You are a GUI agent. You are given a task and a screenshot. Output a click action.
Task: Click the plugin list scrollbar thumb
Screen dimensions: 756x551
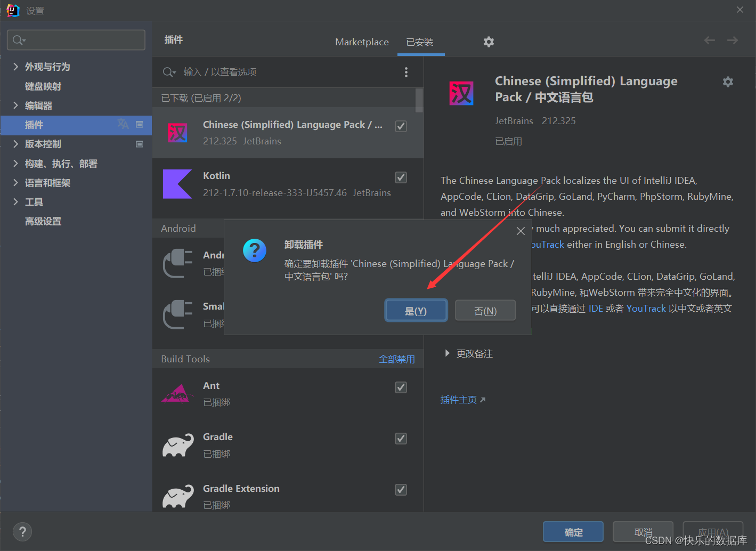pyautogui.click(x=419, y=100)
